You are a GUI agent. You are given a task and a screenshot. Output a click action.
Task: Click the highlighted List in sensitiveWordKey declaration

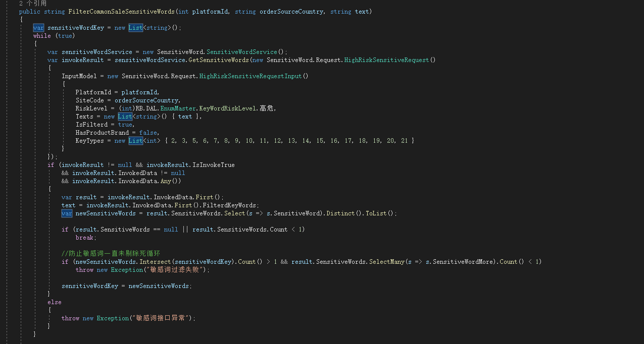coord(135,28)
